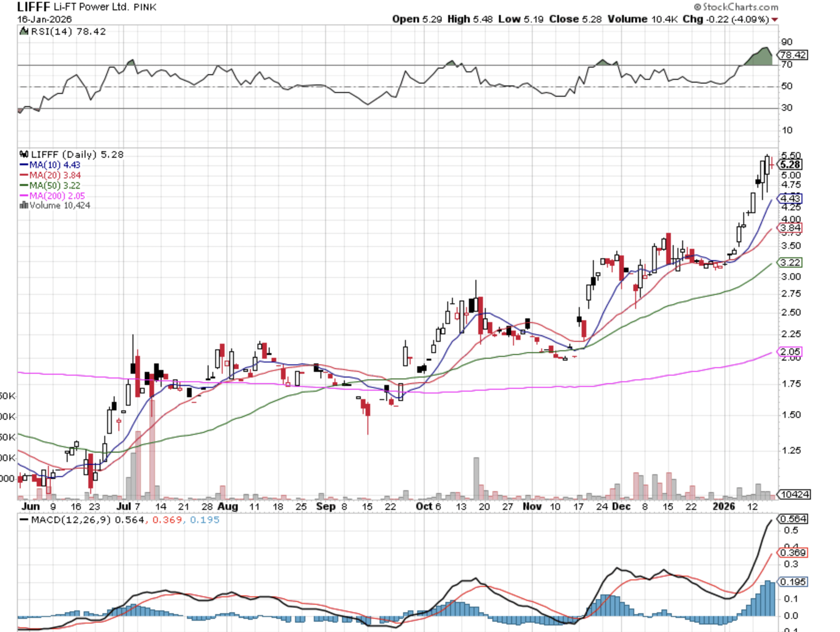The width and height of the screenshot is (840, 632).
Task: Click the red down arrow after Chg
Action: [x=775, y=20]
